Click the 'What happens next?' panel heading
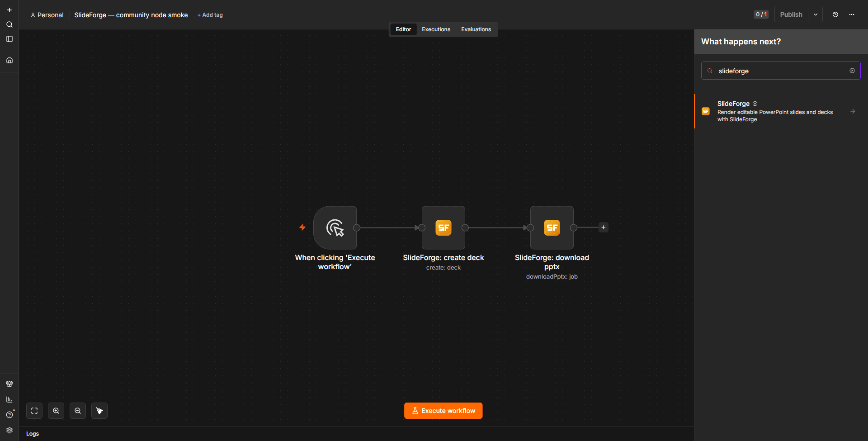Image resolution: width=868 pixels, height=441 pixels. [x=741, y=42]
